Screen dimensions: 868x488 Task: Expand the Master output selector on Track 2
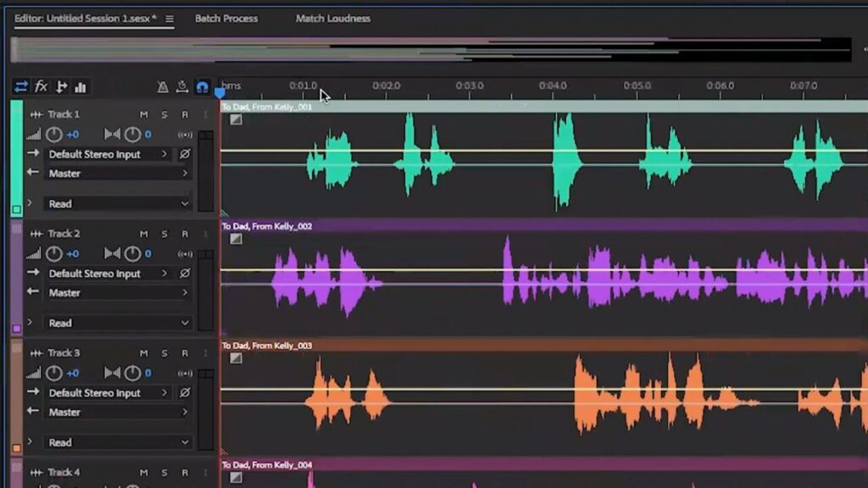click(117, 292)
